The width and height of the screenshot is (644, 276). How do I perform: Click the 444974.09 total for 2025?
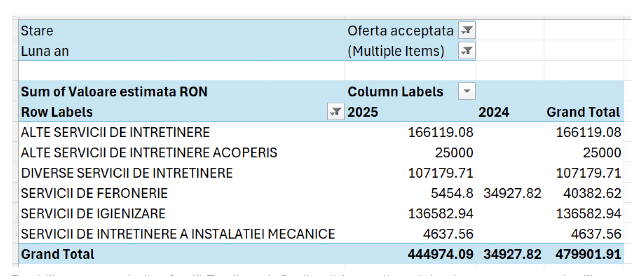[x=440, y=254]
